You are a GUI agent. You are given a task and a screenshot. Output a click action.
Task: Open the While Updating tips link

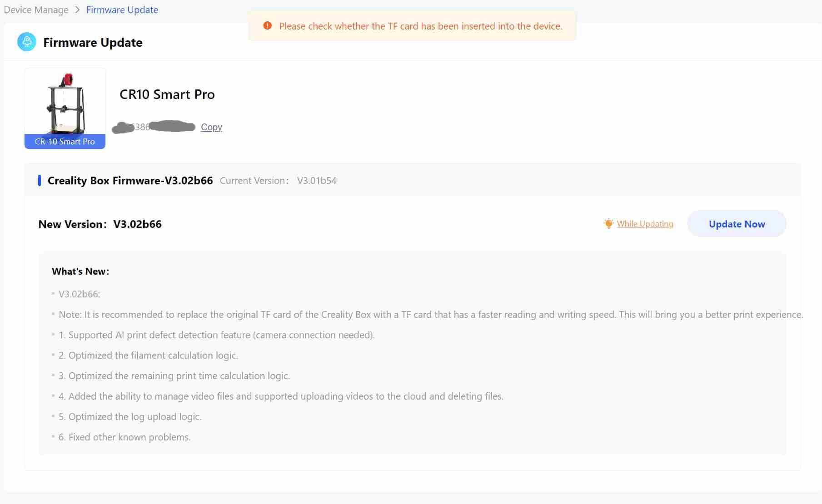645,223
